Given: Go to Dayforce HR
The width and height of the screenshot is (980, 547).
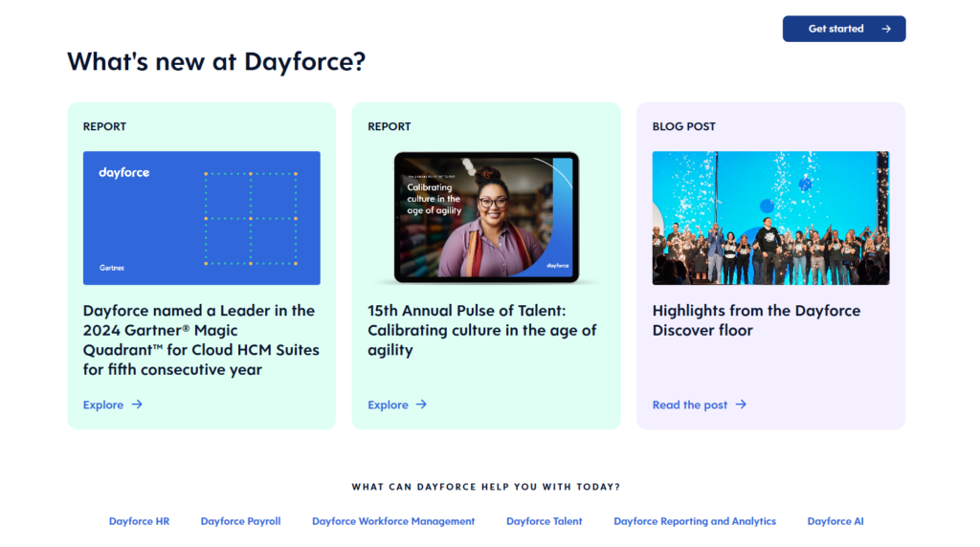Looking at the screenshot, I should [x=139, y=521].
